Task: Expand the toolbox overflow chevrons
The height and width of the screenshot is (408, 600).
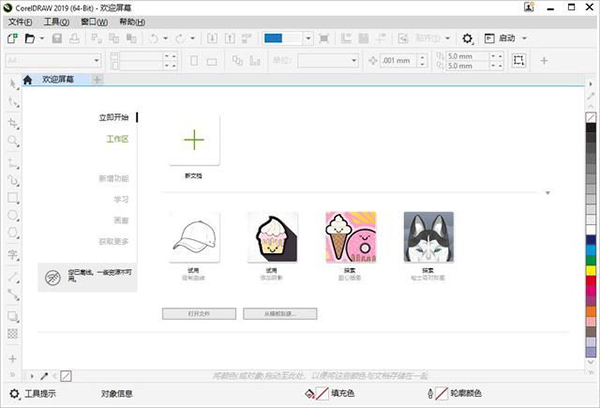Action: [x=12, y=375]
